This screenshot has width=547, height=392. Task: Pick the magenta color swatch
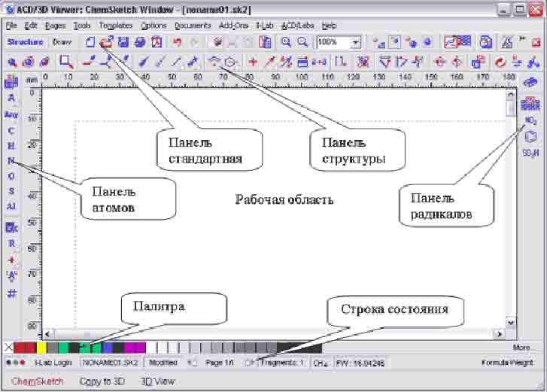pos(135,348)
